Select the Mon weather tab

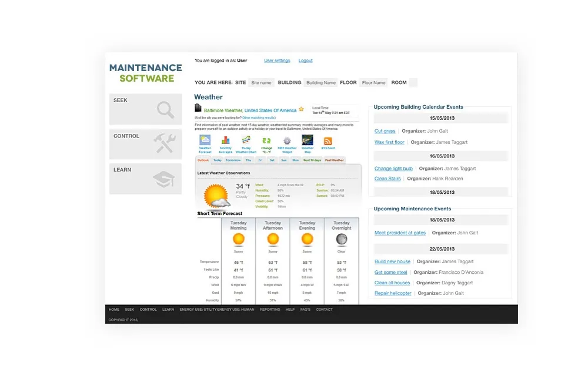[x=296, y=160]
